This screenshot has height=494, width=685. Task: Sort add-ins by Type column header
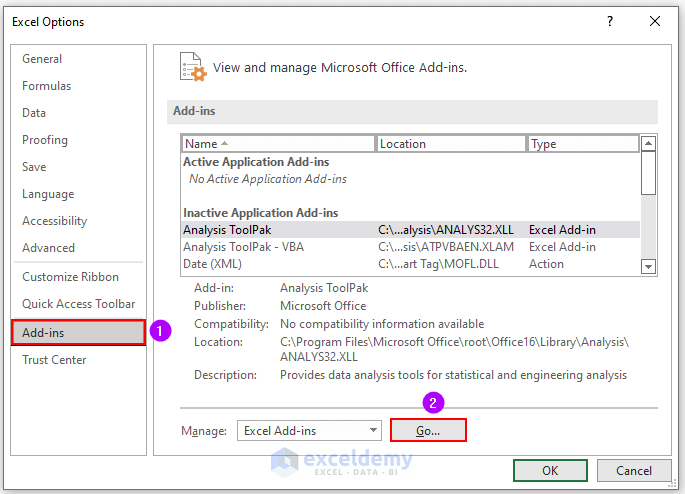click(x=583, y=144)
